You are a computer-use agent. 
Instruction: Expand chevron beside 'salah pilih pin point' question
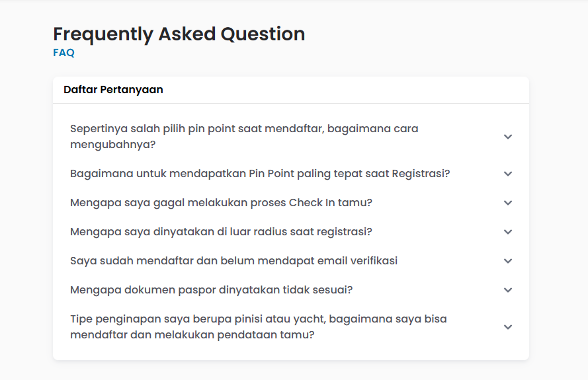tap(508, 137)
